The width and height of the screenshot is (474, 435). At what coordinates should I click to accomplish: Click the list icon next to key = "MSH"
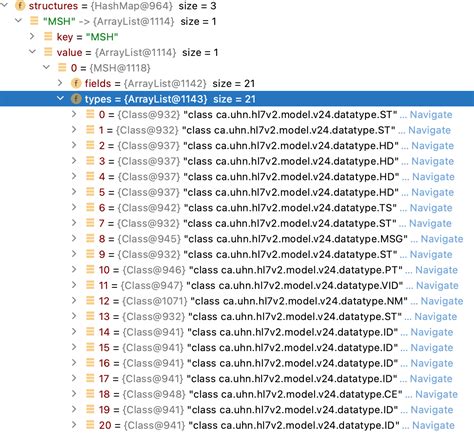pyautogui.click(x=48, y=37)
